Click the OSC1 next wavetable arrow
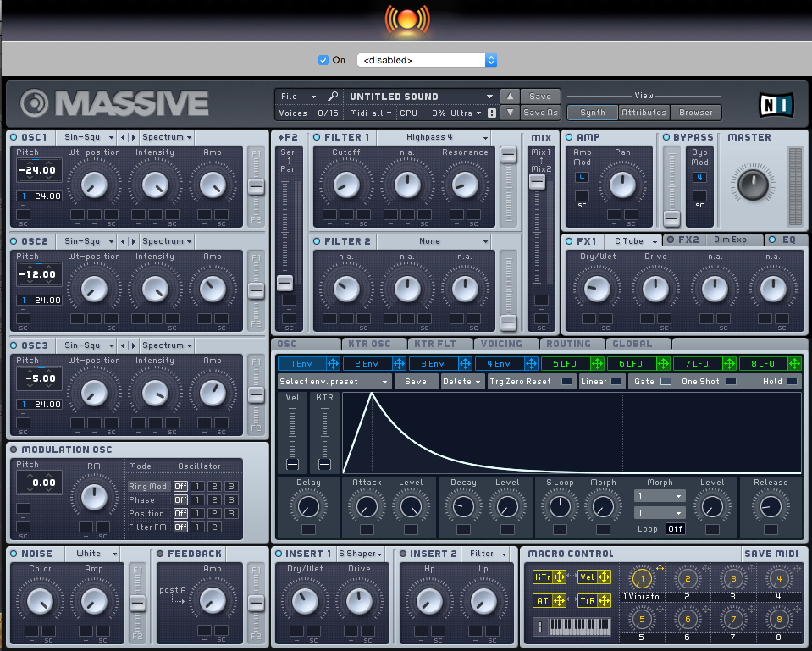812x651 pixels. point(133,137)
